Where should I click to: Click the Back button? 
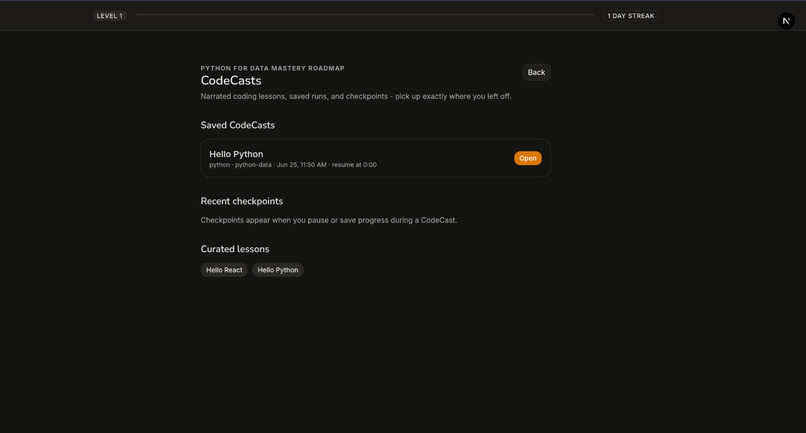pyautogui.click(x=536, y=73)
